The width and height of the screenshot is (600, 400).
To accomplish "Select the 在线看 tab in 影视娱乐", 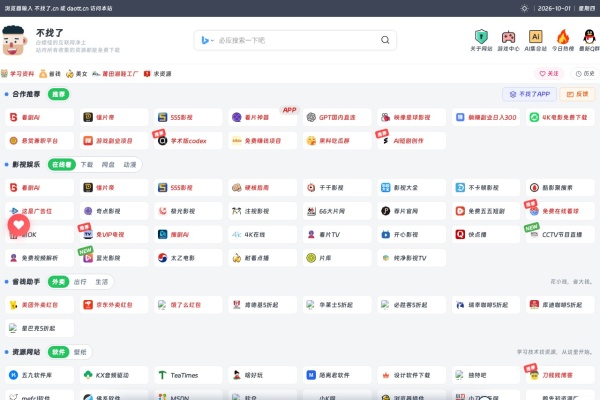I will click(62, 165).
